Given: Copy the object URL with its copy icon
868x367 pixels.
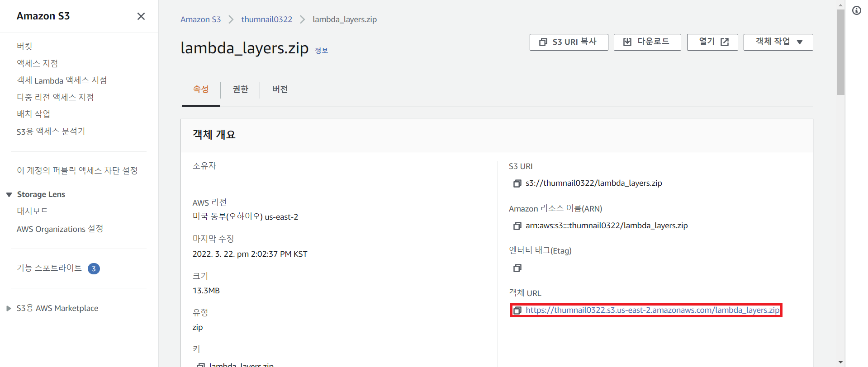Looking at the screenshot, I should click(x=517, y=311).
